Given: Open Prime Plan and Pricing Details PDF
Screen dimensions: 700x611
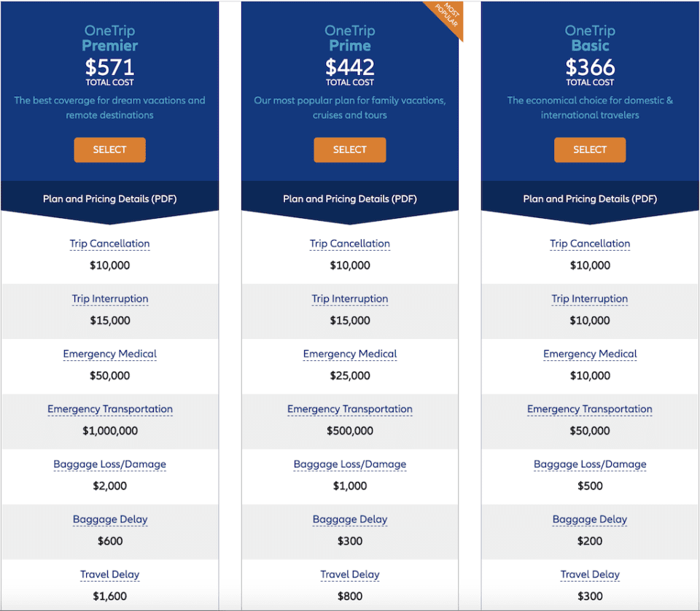Looking at the screenshot, I should pos(350,199).
